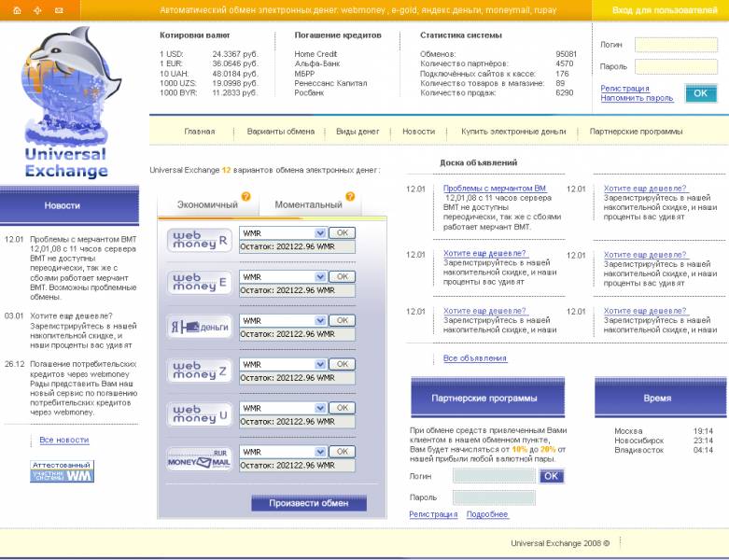Image resolution: width=729 pixels, height=560 pixels.
Task: Click Регистрация link under top login form
Action: click(x=624, y=89)
